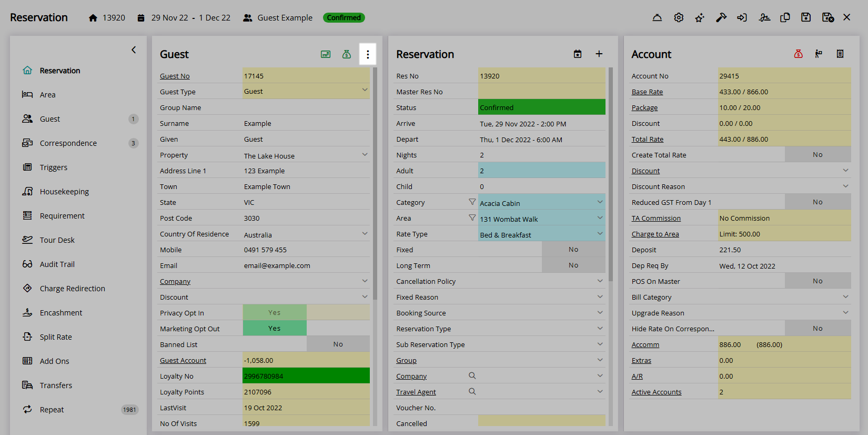Click the check-in arrow icon

742,17
